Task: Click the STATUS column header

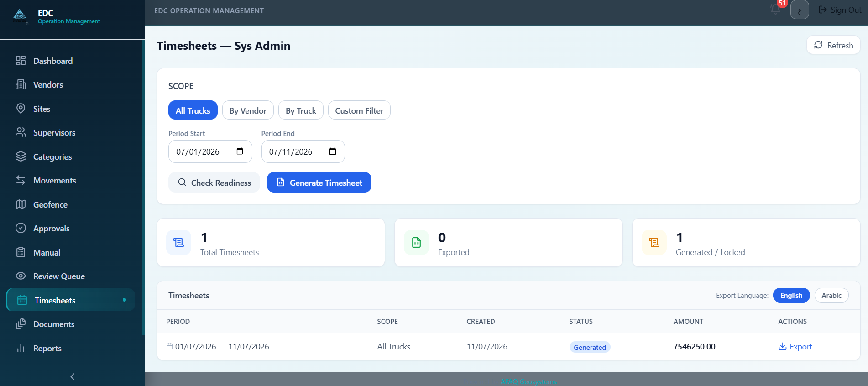Action: point(581,322)
